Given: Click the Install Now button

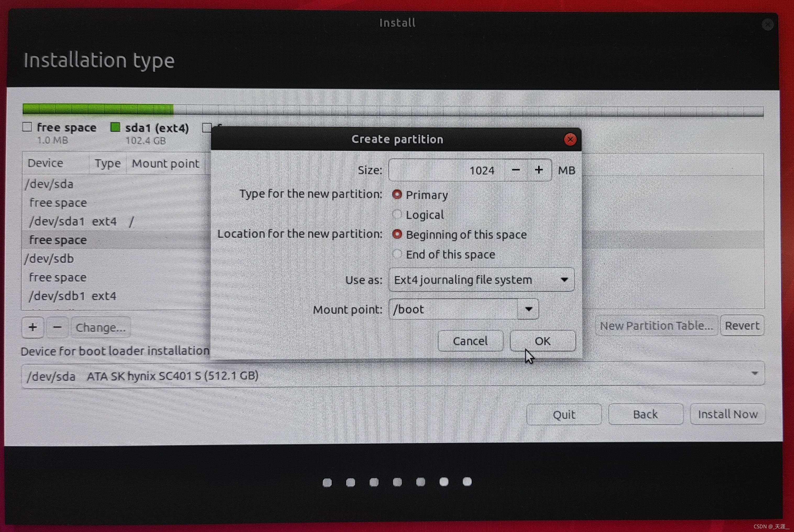Looking at the screenshot, I should coord(728,414).
